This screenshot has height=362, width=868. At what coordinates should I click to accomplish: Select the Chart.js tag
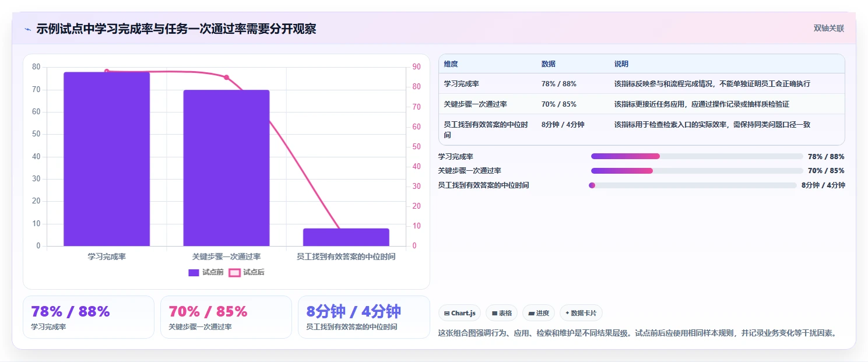click(460, 313)
